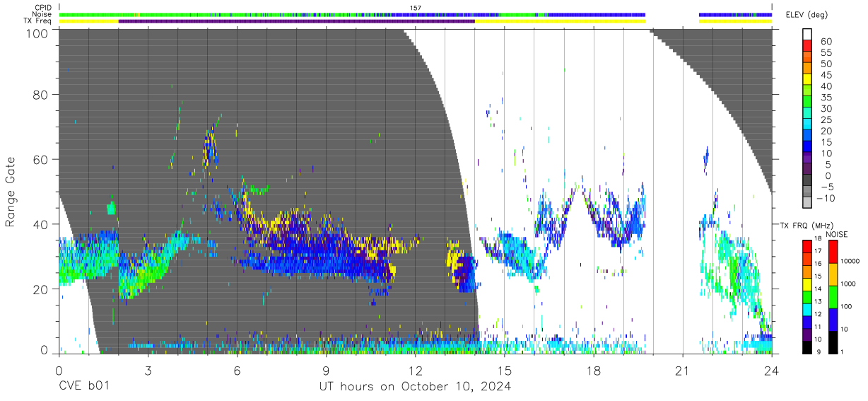The height and width of the screenshot is (401, 868).
Task: Click the NOISE legend label "100"
Action: pyautogui.click(x=845, y=307)
